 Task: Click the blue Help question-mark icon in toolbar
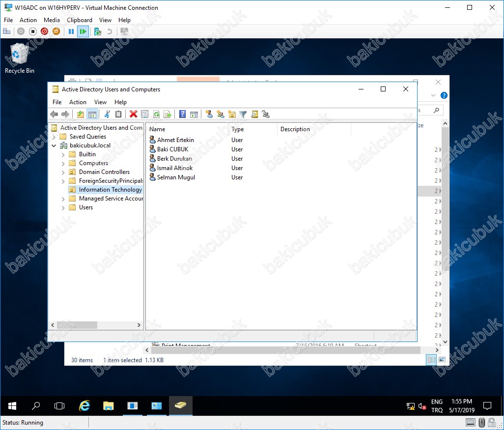tap(182, 114)
